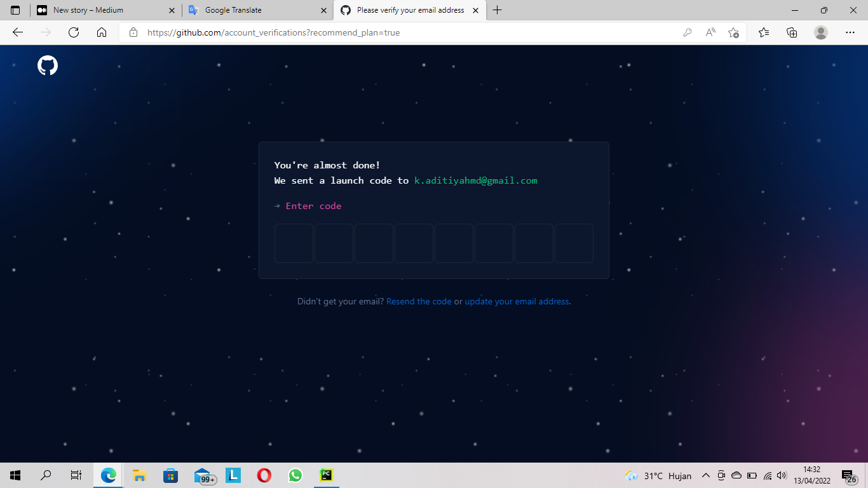Viewport: 868px width, 488px height.
Task: Click the Resend the code link
Action: tap(419, 301)
